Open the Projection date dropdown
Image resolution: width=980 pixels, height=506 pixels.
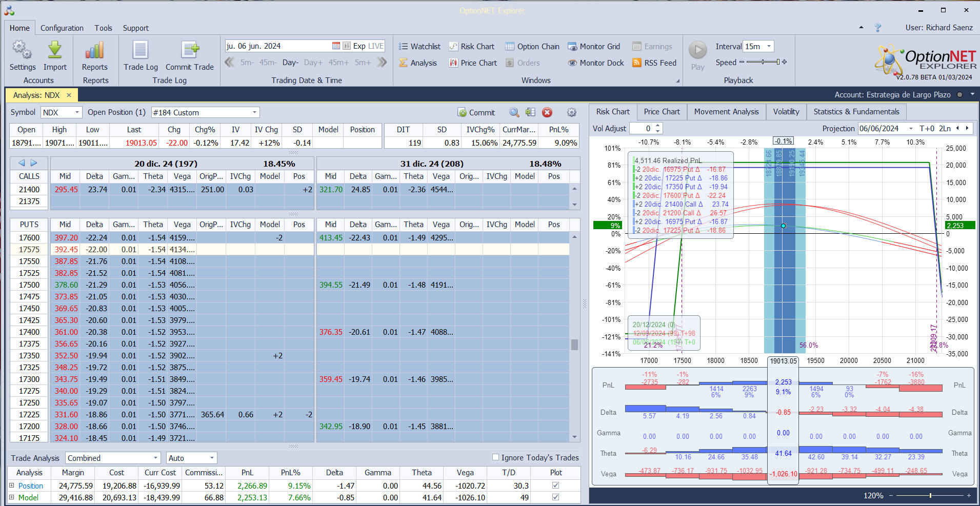pos(911,129)
